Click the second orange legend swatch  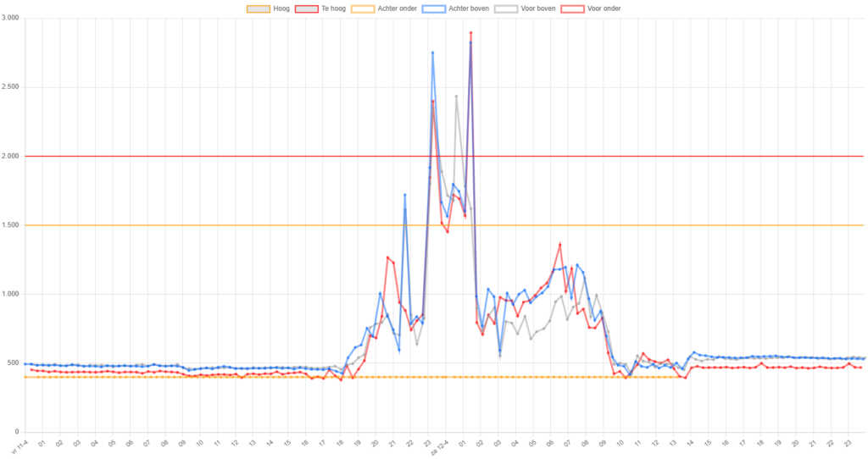363,8
